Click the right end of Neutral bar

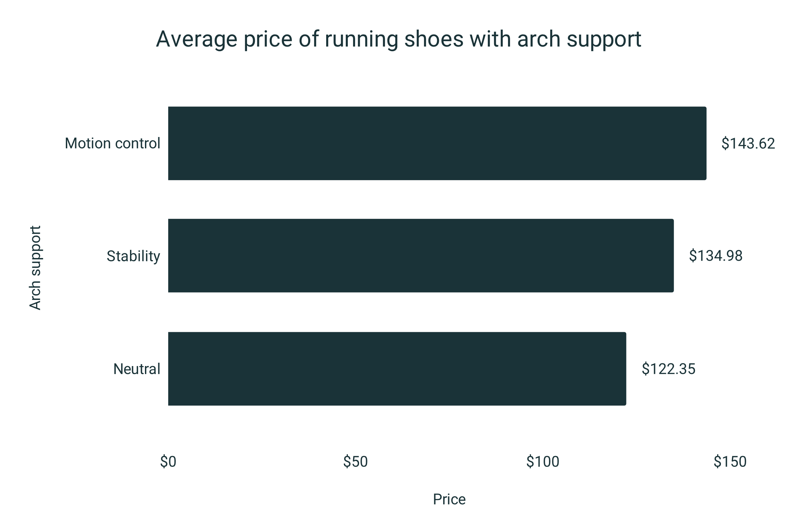(x=624, y=369)
